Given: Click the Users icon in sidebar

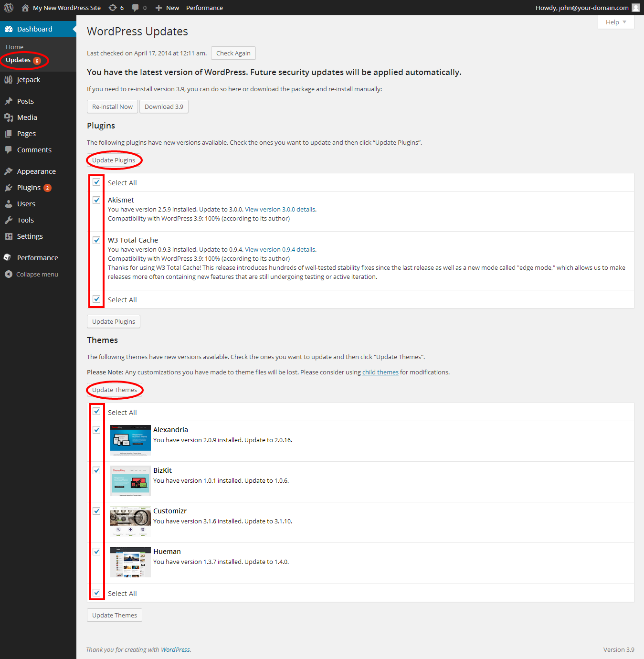Looking at the screenshot, I should click(x=9, y=204).
